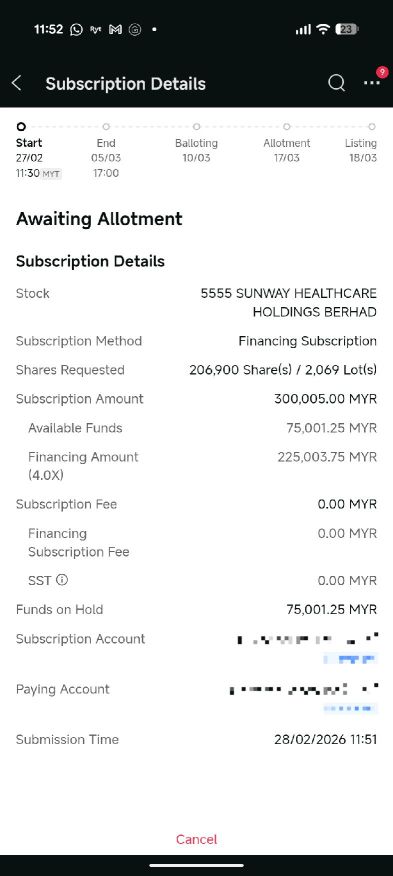Open the three-dot more menu

pyautogui.click(x=372, y=83)
